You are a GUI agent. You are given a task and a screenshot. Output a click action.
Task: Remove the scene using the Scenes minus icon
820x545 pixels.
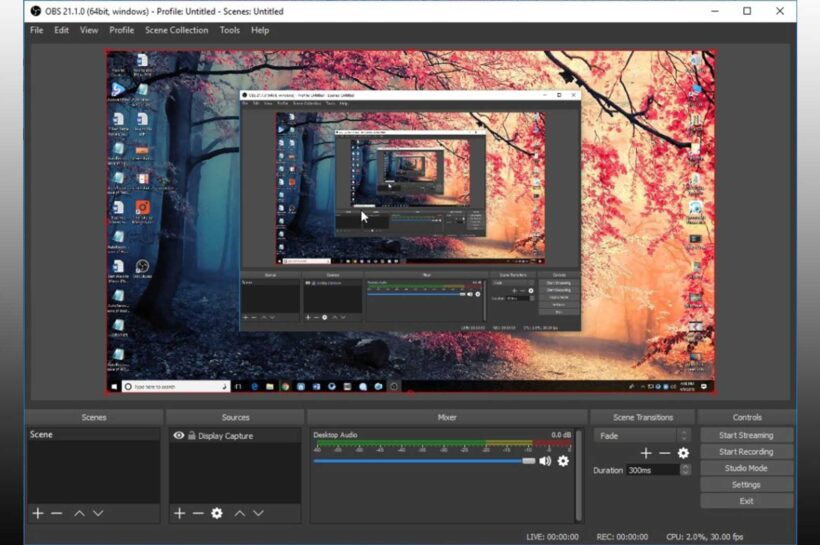(56, 514)
